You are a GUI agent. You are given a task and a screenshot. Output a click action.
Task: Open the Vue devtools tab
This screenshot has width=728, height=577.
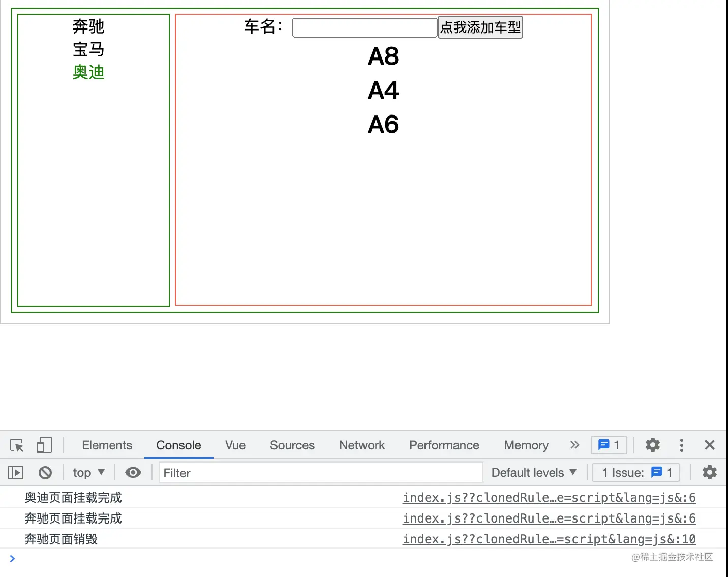coord(235,445)
